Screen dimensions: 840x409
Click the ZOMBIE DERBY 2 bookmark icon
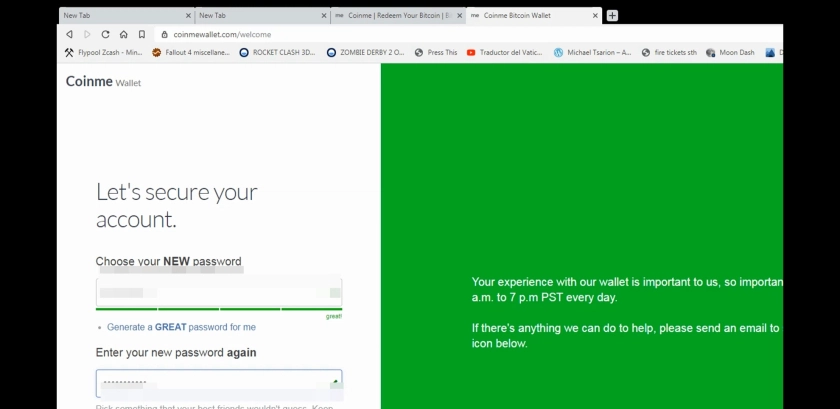[331, 53]
